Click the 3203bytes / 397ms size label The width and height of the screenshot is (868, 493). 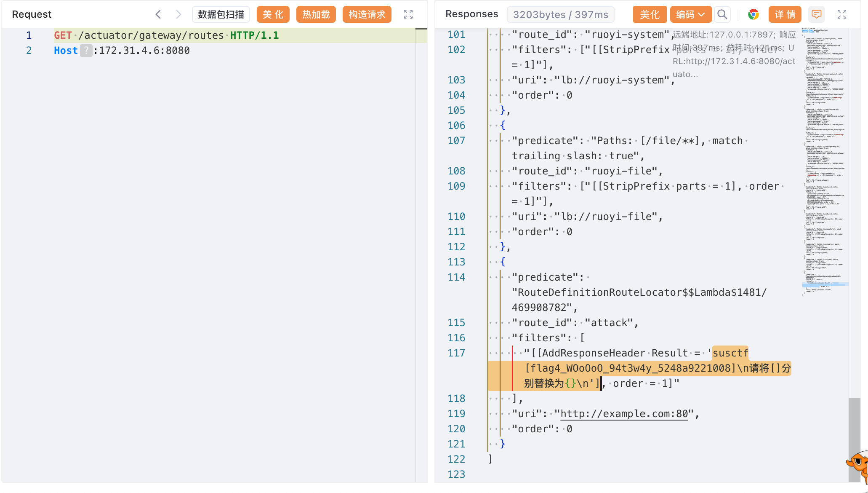coord(560,14)
